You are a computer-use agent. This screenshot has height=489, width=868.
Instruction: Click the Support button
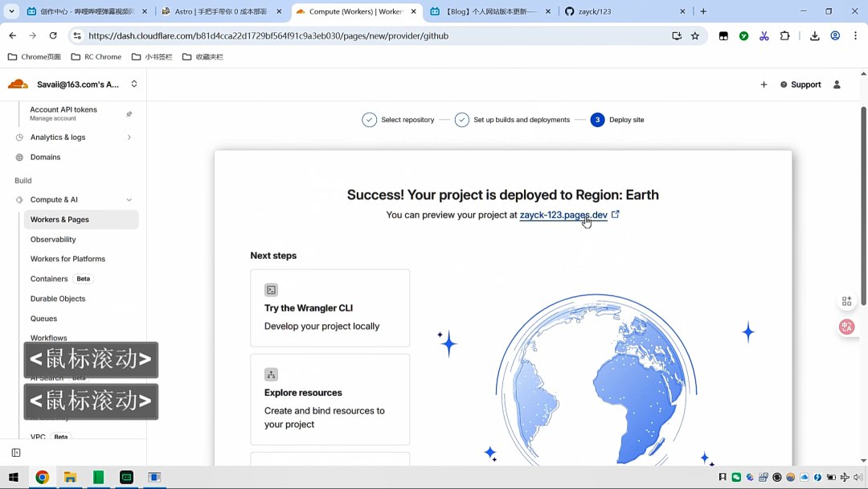800,84
